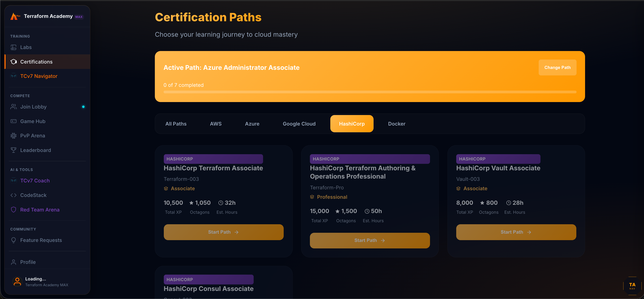Click the HASHICORP badge on Vault Associate card

click(x=498, y=159)
